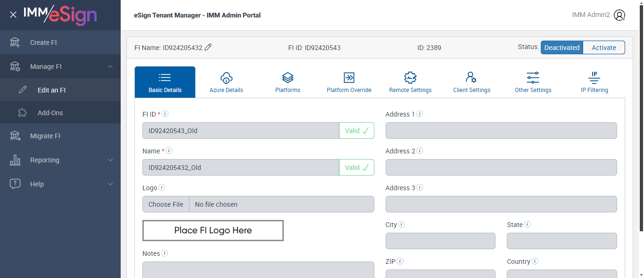Click the info icon beside Notes
Image resolution: width=644 pixels, height=278 pixels.
tap(165, 253)
